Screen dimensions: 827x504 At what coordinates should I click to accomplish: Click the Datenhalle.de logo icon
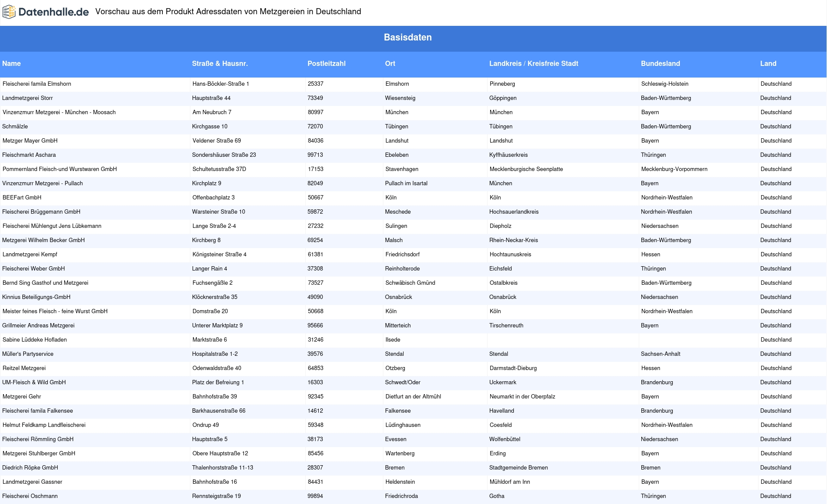pyautogui.click(x=9, y=12)
